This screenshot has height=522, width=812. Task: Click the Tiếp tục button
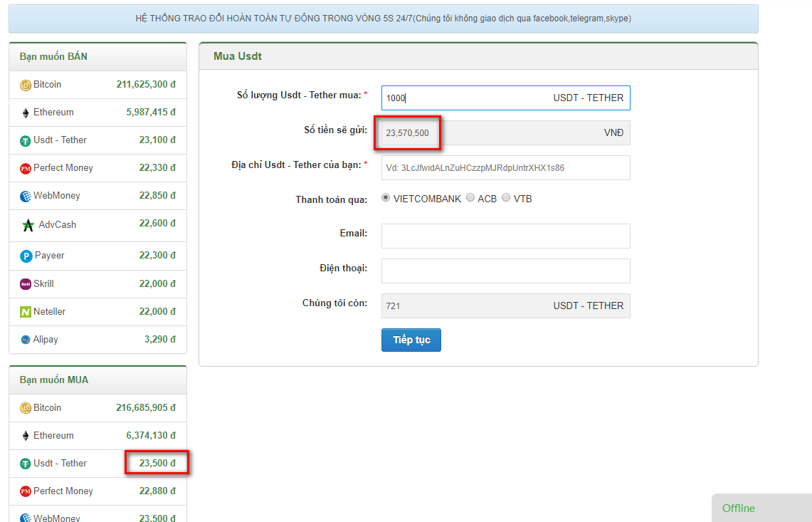[411, 340]
